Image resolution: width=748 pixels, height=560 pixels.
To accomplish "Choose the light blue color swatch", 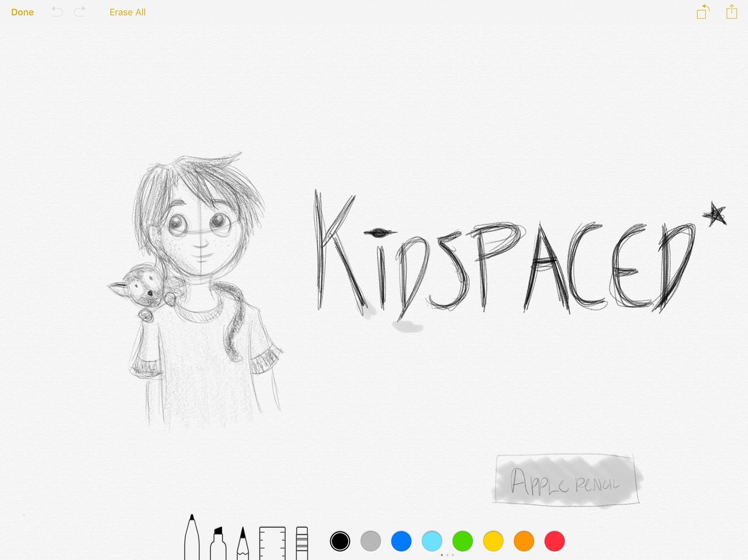I will [x=432, y=541].
